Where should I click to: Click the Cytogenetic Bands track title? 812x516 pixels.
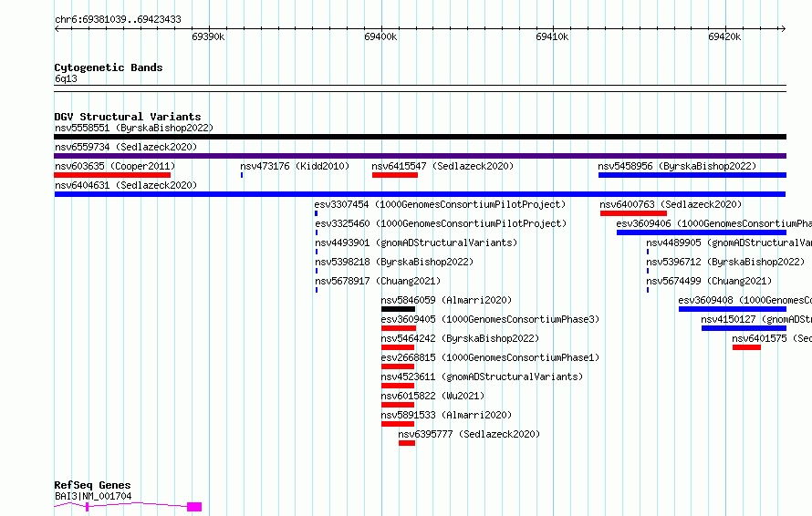pyautogui.click(x=109, y=67)
